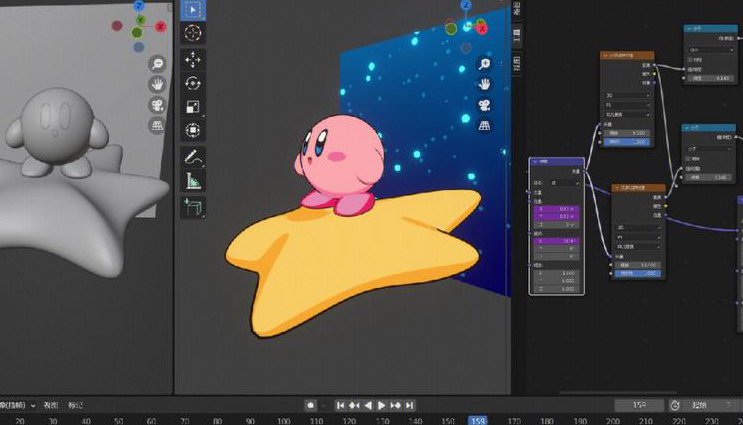Activate the Annotate pencil tool

click(193, 157)
